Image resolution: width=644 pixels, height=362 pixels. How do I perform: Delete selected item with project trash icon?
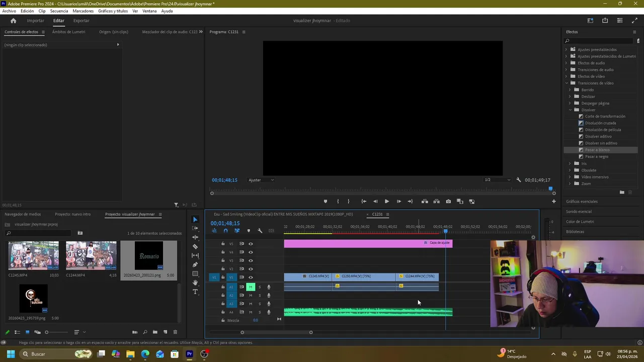(x=175, y=332)
